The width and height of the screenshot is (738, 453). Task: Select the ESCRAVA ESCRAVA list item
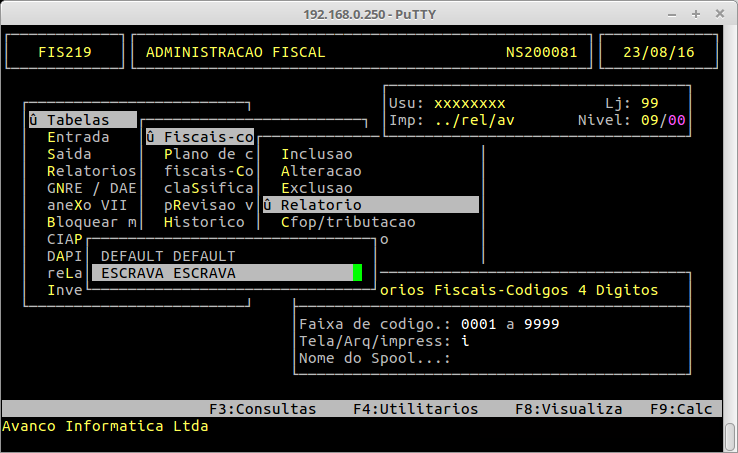(163, 273)
